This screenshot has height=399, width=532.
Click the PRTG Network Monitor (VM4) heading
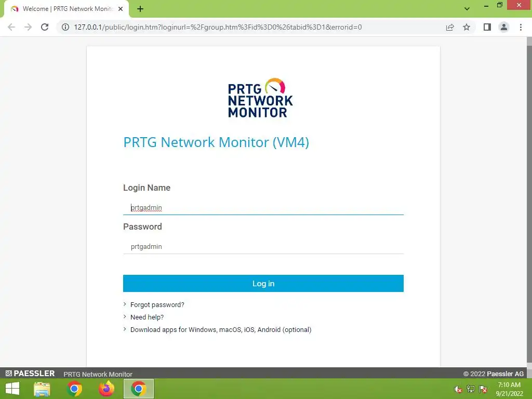point(216,142)
